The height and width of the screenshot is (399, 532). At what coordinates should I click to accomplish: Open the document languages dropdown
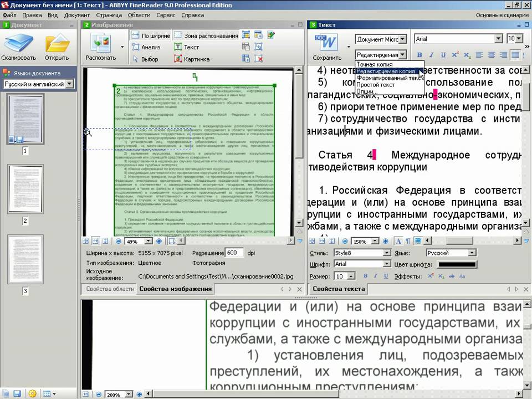click(x=69, y=84)
